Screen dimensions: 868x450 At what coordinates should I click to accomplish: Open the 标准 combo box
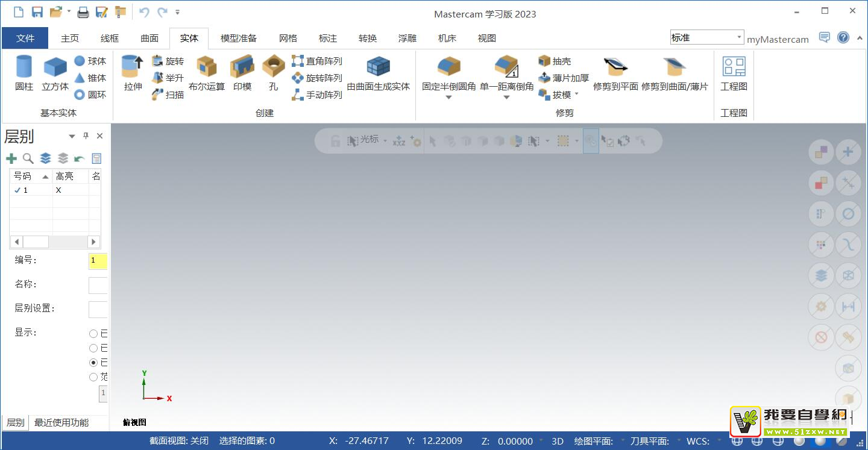point(706,37)
